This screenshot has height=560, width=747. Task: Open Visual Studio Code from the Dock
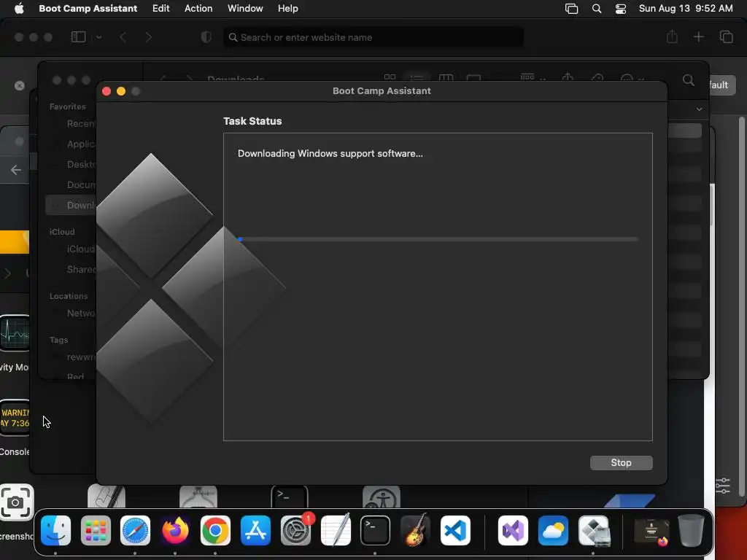pos(455,531)
